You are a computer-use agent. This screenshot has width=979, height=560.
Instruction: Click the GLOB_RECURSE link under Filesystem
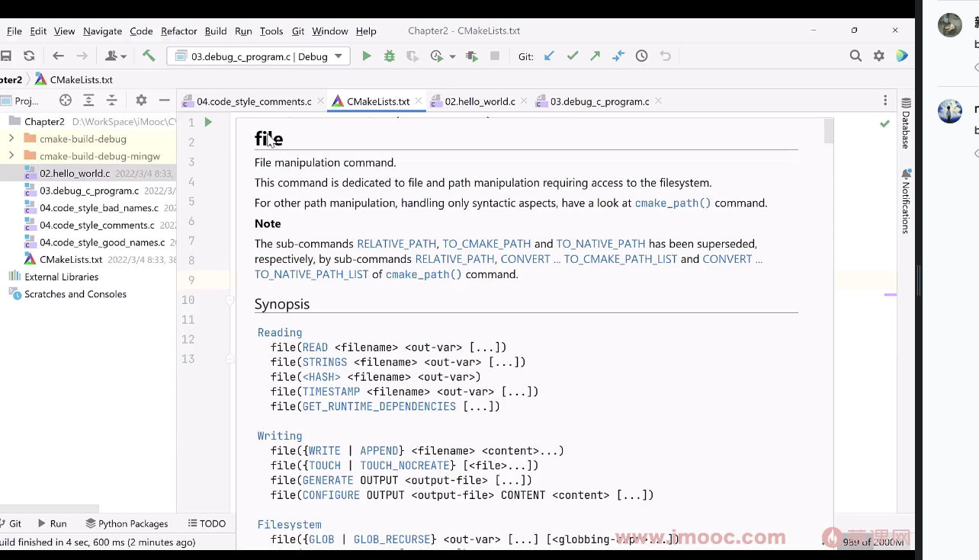click(393, 539)
